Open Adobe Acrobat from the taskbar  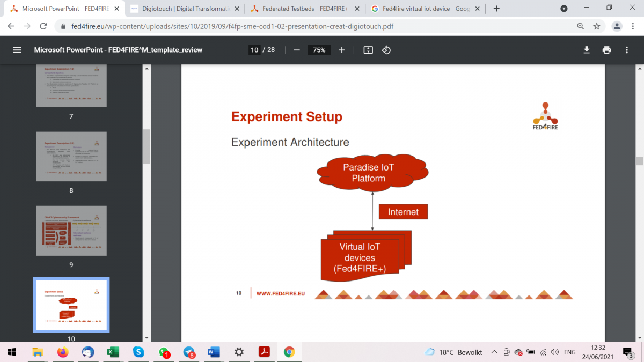[x=264, y=352]
